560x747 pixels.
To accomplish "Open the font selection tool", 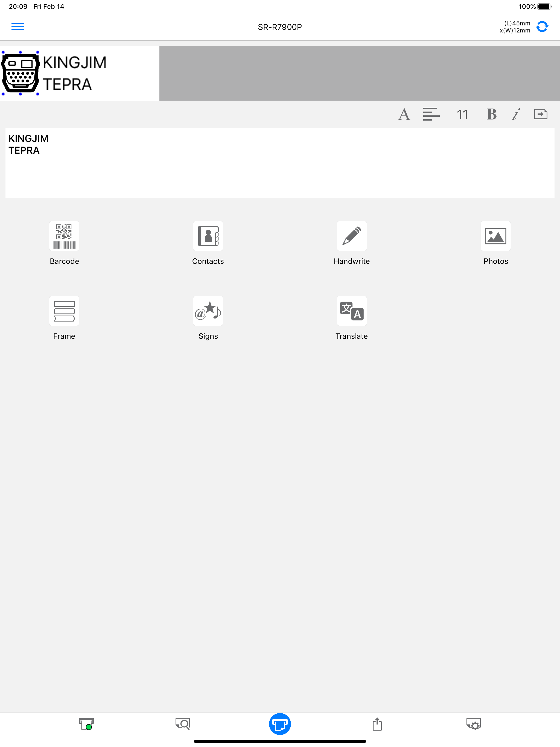I will tap(404, 115).
